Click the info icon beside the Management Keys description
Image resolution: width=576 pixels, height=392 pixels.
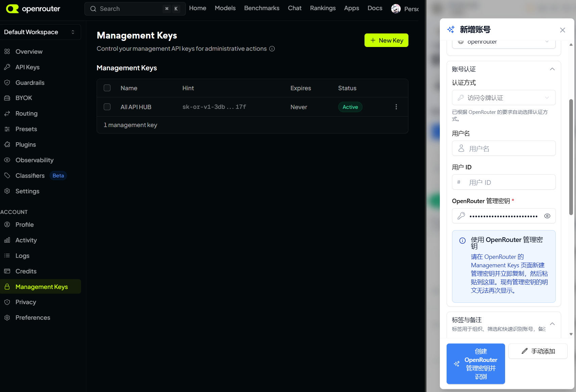(272, 49)
